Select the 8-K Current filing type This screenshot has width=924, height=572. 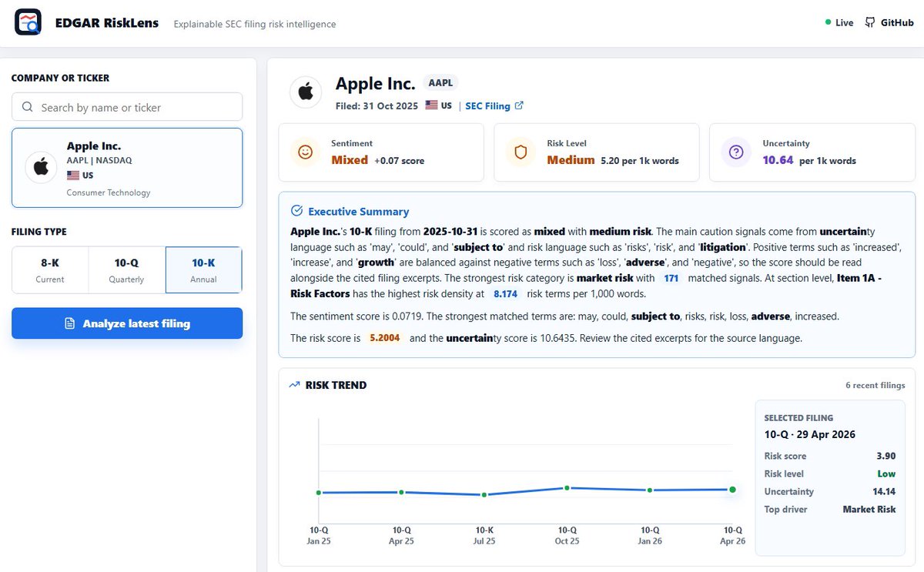pyautogui.click(x=50, y=270)
